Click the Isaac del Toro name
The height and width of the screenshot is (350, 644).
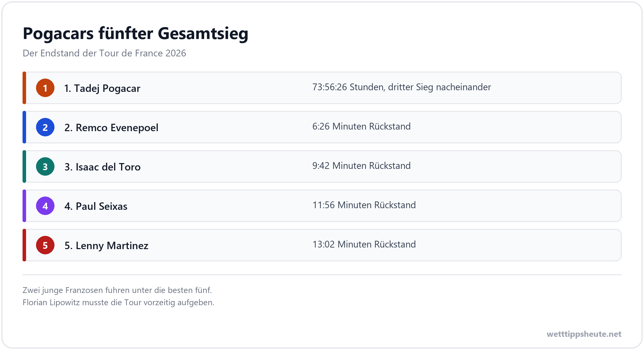point(102,167)
